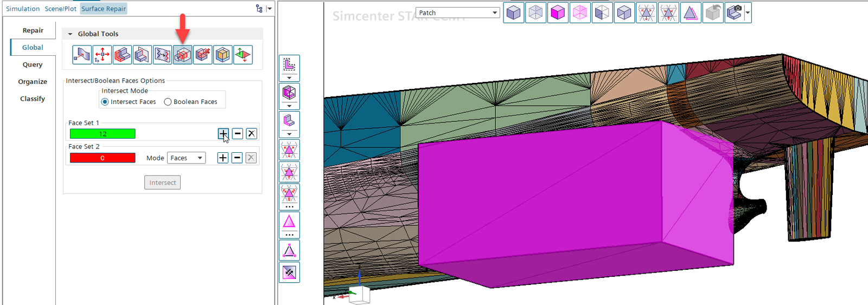Click the camera snapshot view icon
Viewport: 868px width, 305px height.
pos(734,12)
